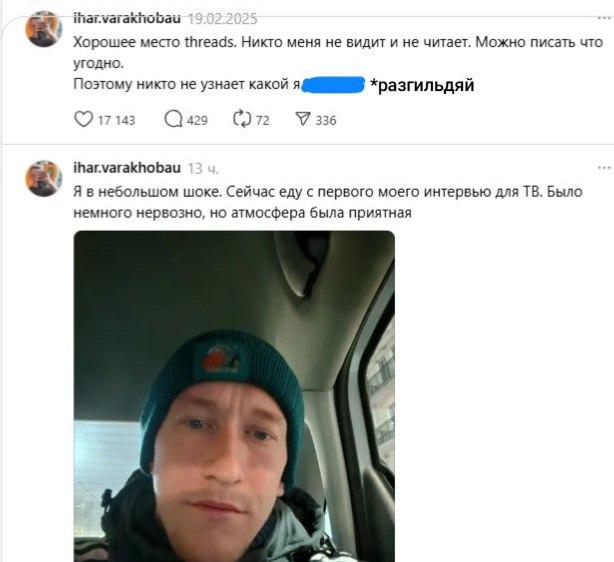Repost using the arrows icon showing 72
The image size is (614, 562).
tap(242, 119)
